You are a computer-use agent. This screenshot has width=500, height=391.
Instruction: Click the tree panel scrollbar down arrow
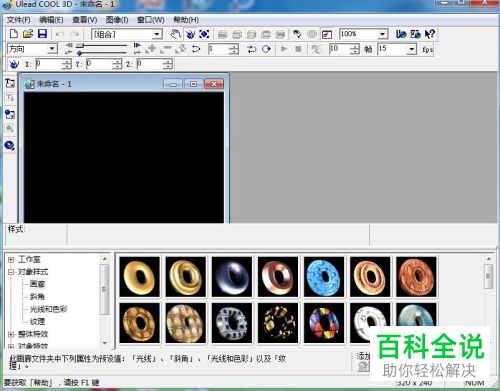(x=104, y=343)
